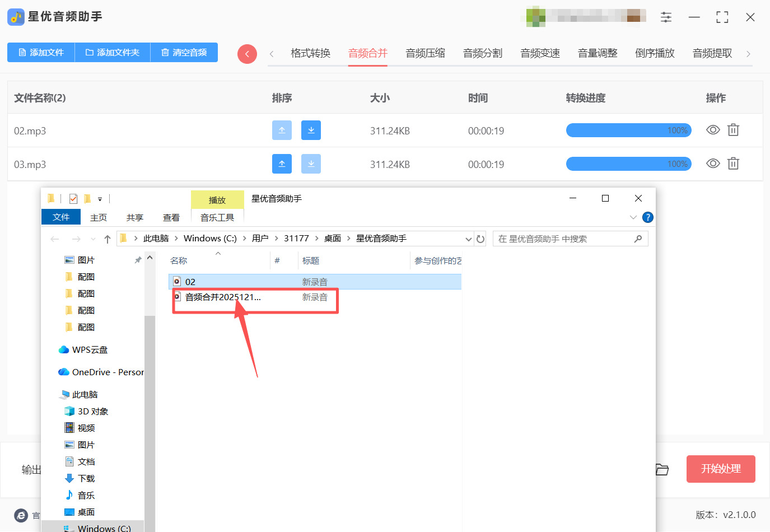Expand the address bar history dropdown

(x=469, y=239)
